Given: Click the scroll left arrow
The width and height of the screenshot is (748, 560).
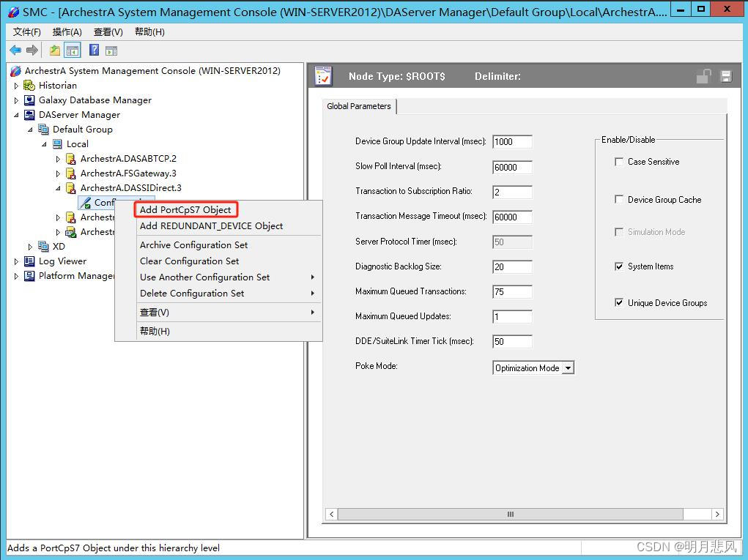Looking at the screenshot, I should pyautogui.click(x=332, y=514).
